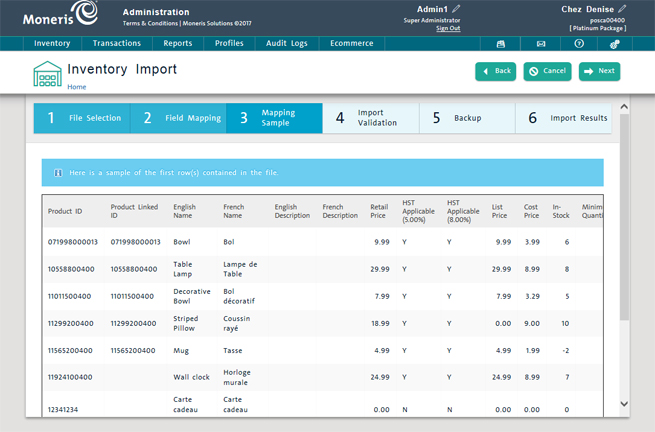655x432 pixels.
Task: Edit the Admin1 profile with pencil icon
Action: [x=457, y=9]
